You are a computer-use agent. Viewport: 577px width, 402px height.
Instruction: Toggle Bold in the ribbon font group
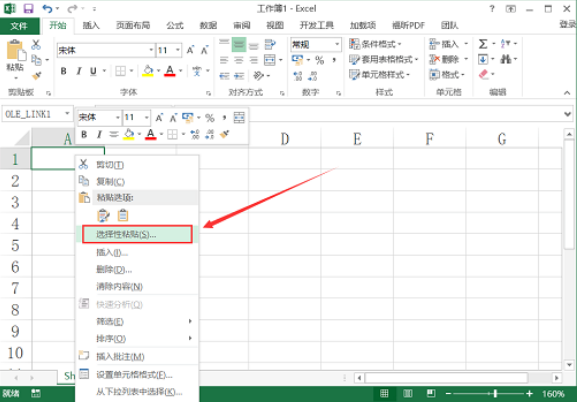64,71
